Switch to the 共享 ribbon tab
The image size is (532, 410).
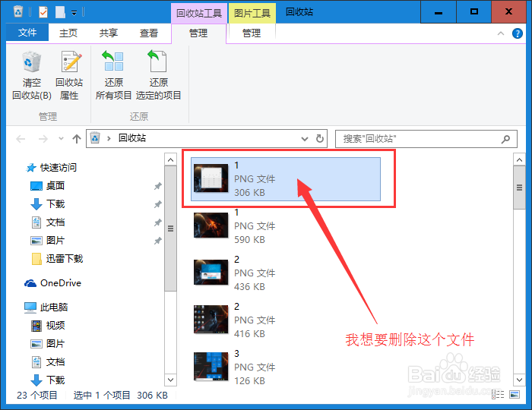tap(108, 33)
